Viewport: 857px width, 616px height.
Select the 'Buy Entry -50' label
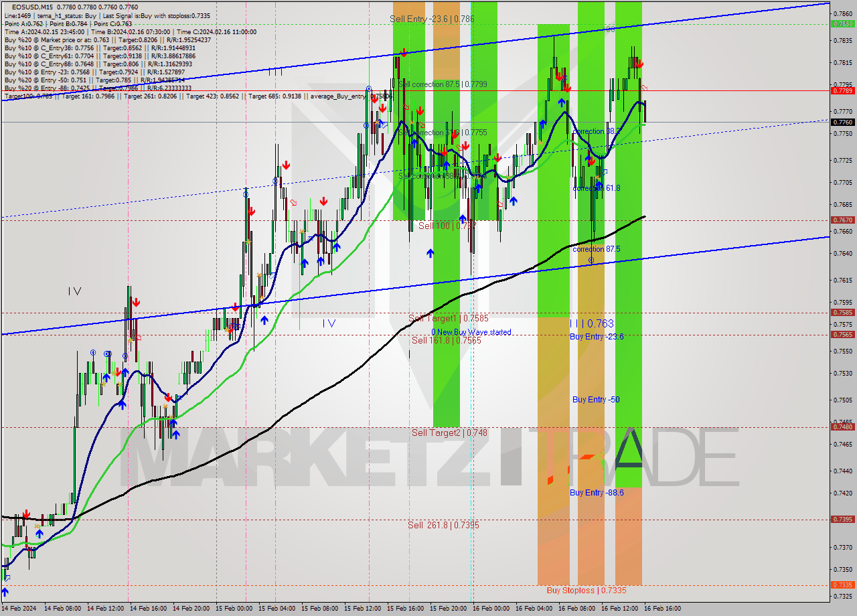[596, 400]
